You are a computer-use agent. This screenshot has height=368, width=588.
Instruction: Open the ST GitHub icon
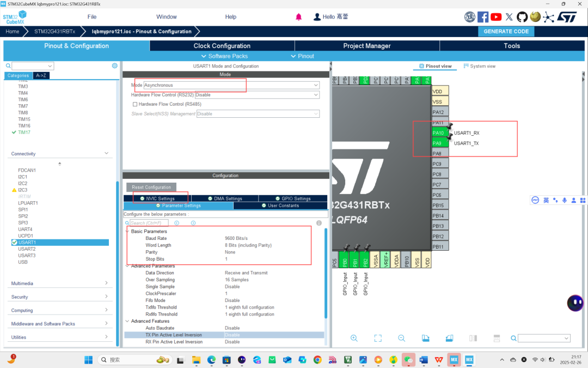tap(522, 17)
